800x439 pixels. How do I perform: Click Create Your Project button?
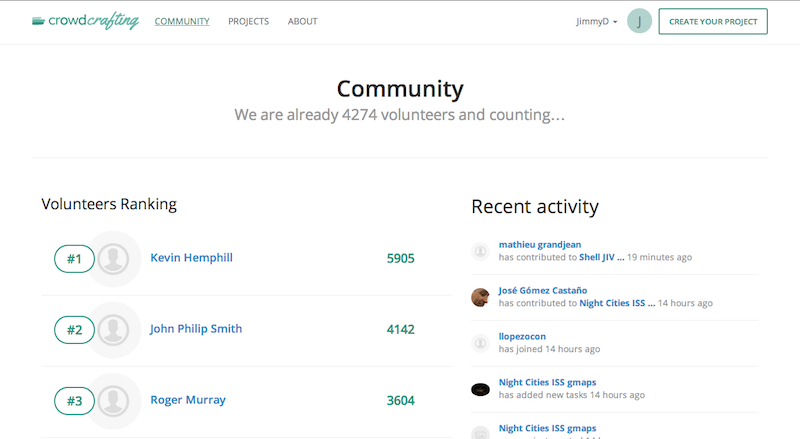713,21
